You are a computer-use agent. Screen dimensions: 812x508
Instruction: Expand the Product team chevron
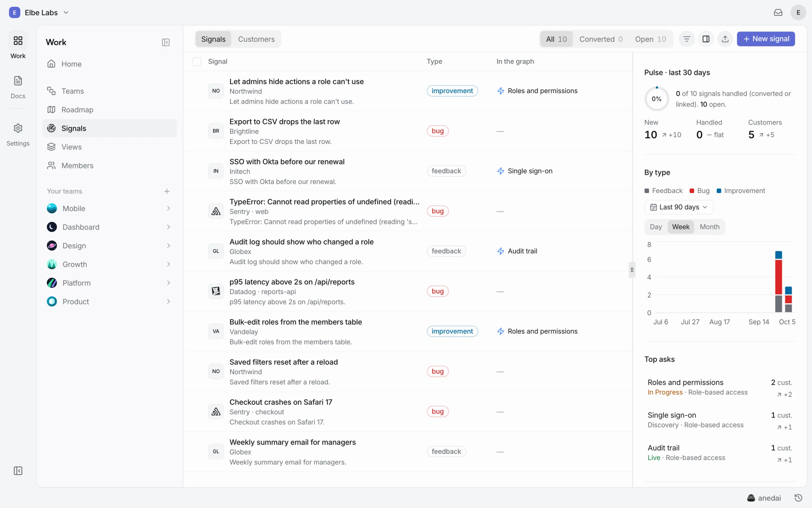[x=168, y=301]
